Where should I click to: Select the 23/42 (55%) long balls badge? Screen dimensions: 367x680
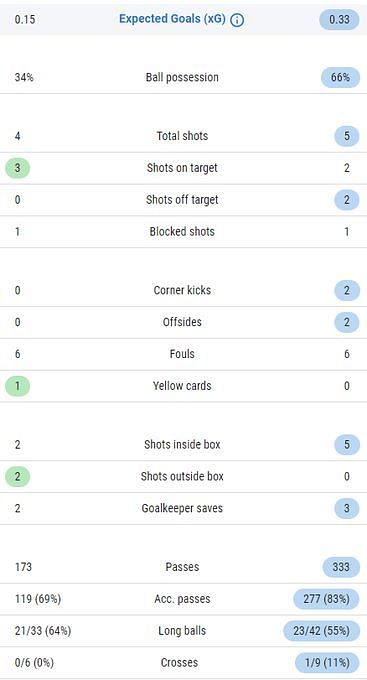[x=321, y=631]
